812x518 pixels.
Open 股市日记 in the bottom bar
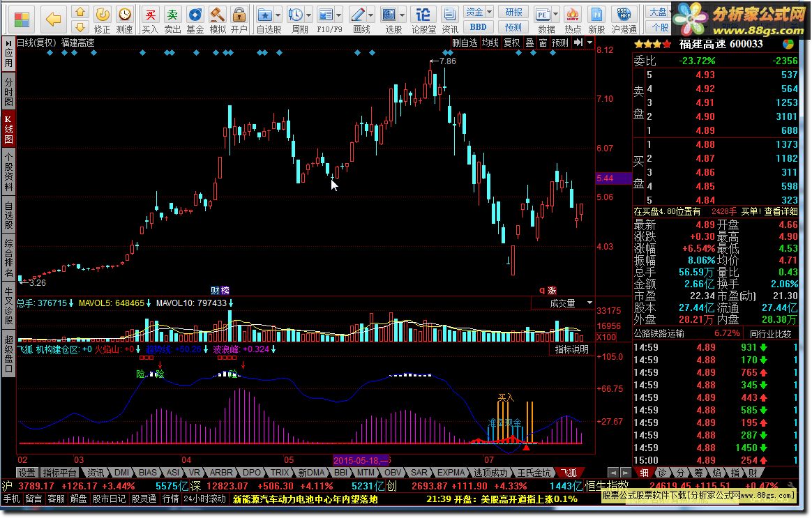[109, 499]
